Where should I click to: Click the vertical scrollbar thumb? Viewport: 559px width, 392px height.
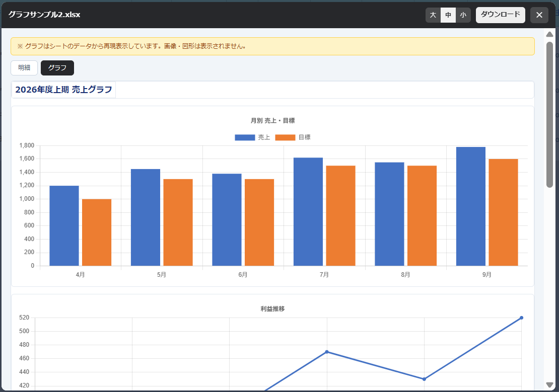click(x=549, y=114)
